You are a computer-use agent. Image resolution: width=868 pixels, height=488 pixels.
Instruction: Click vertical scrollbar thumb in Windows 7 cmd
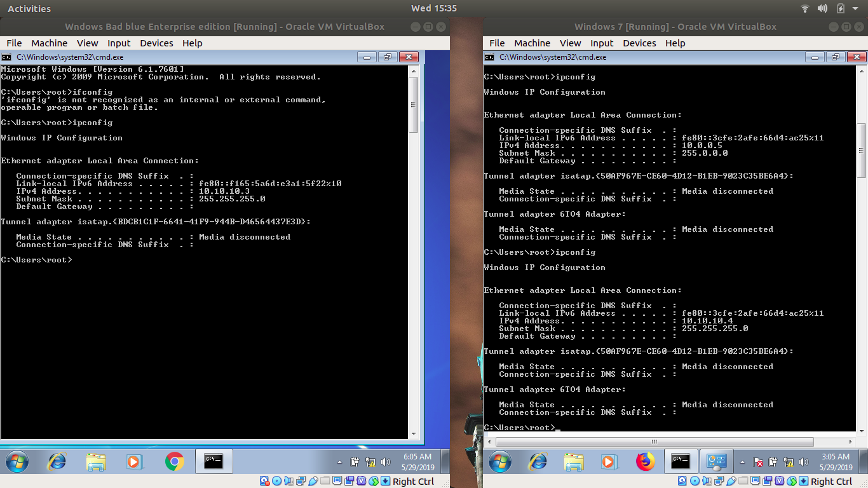tap(862, 150)
